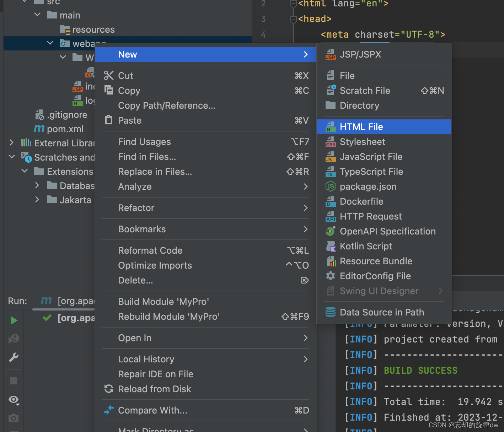Click the Resource Bundle icon
The image size is (504, 432).
pos(331,261)
